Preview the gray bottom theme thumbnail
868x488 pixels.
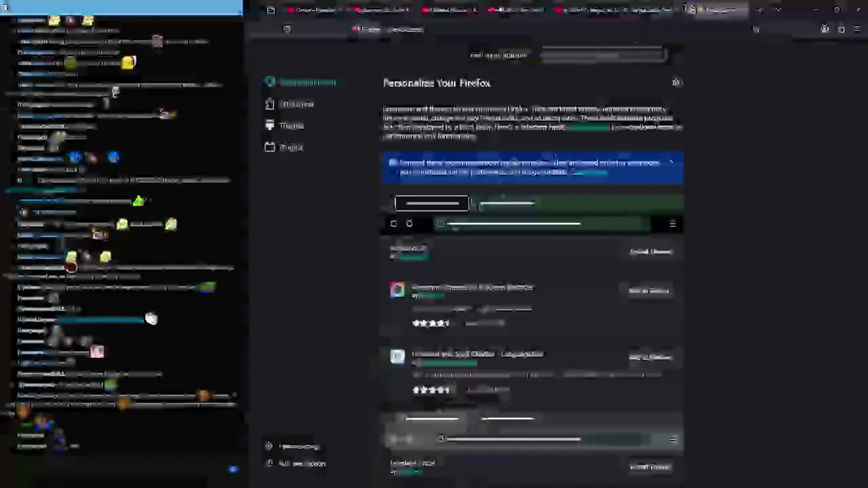coord(532,430)
